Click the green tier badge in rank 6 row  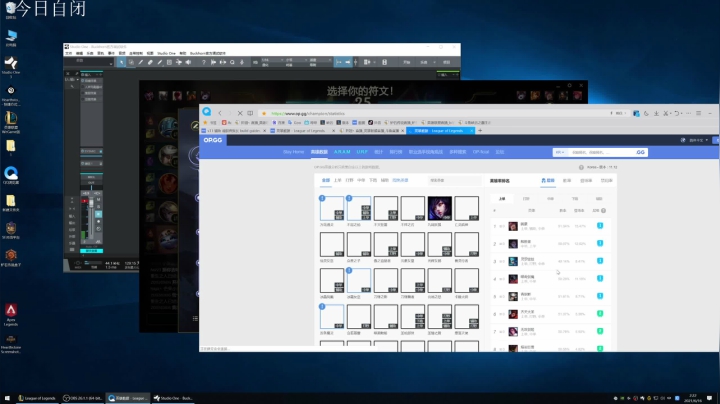click(600, 314)
